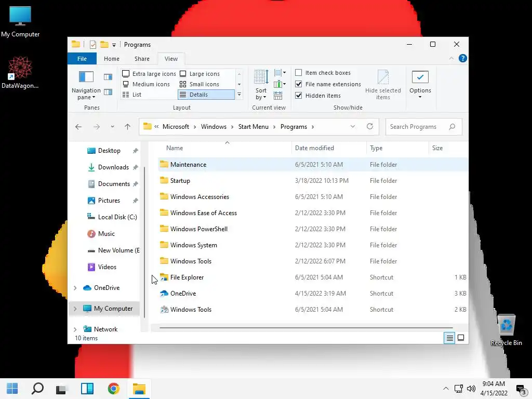Open the File tab

(x=82, y=59)
